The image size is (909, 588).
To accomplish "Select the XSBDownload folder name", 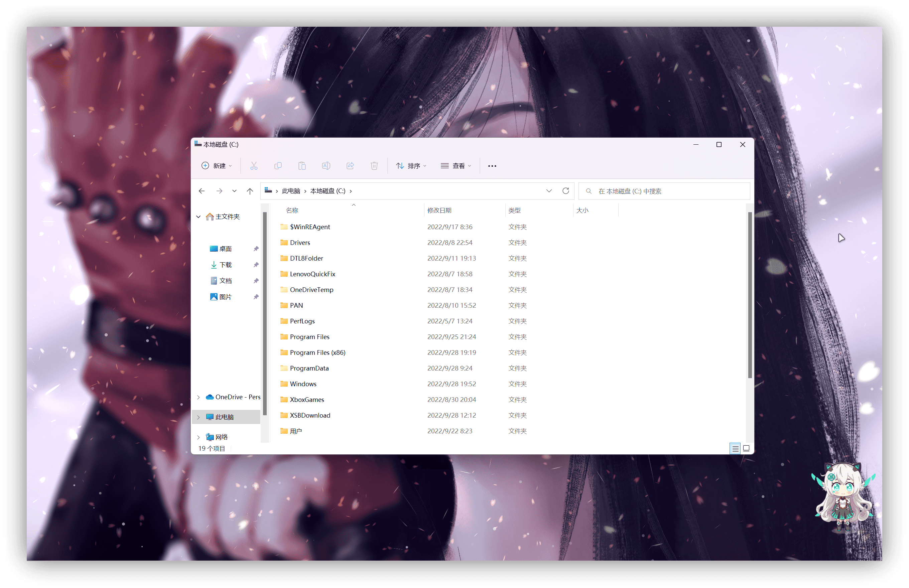I will (x=310, y=415).
